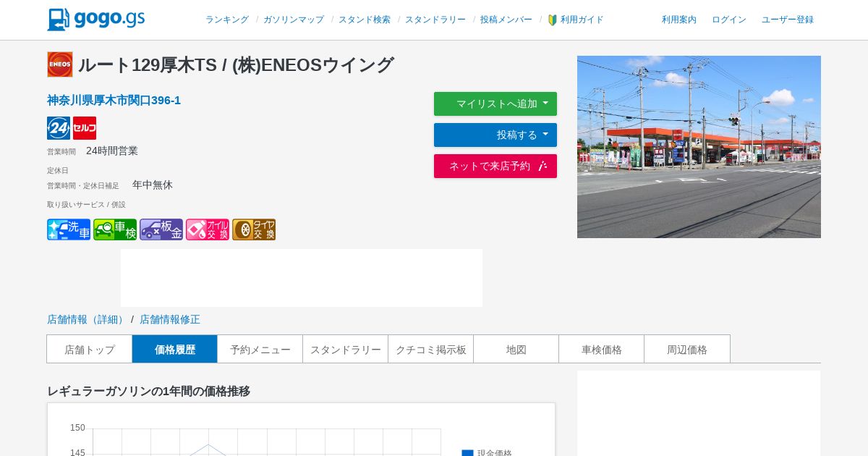868x456 pixels.
Task: Click the 24時間営業 text
Action: [x=112, y=151]
